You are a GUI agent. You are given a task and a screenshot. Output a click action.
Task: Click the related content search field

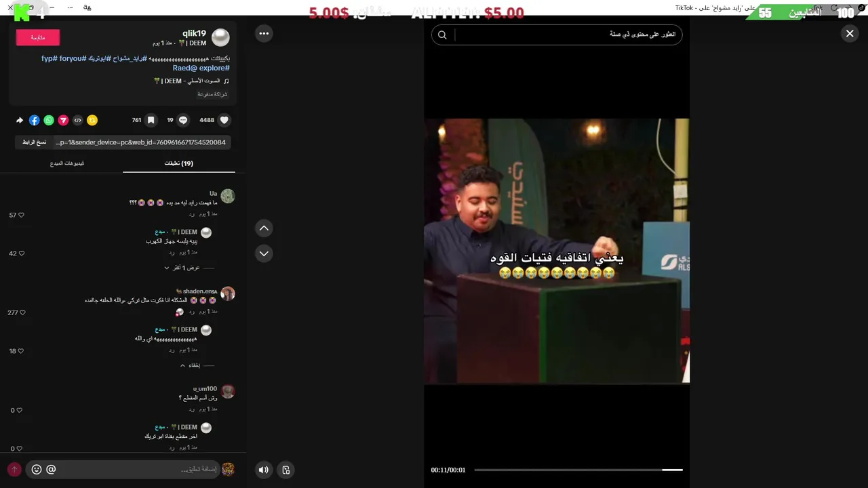[x=557, y=35]
